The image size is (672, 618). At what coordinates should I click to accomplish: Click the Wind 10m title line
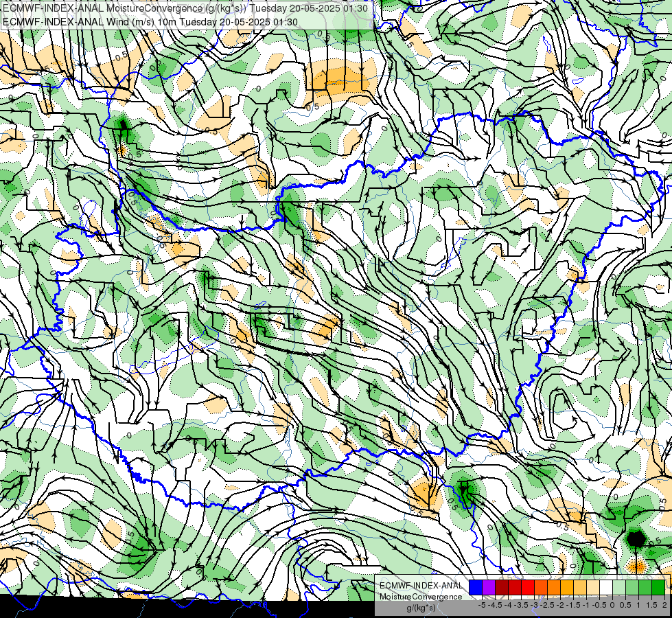click(x=150, y=22)
